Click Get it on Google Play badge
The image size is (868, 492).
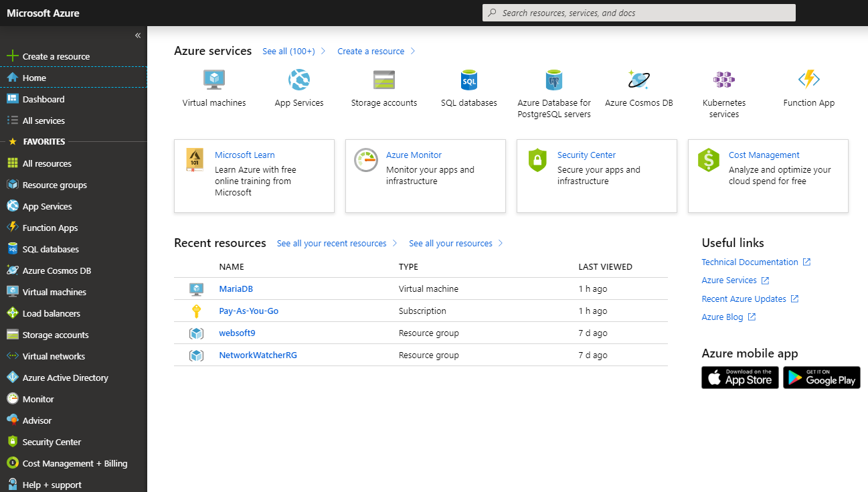822,378
